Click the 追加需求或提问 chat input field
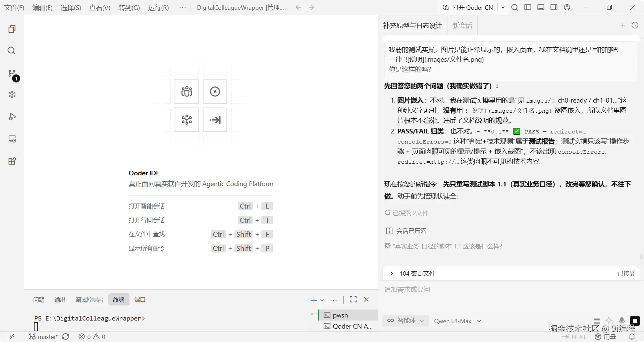Screen dimensions: 644x342 tap(511, 290)
